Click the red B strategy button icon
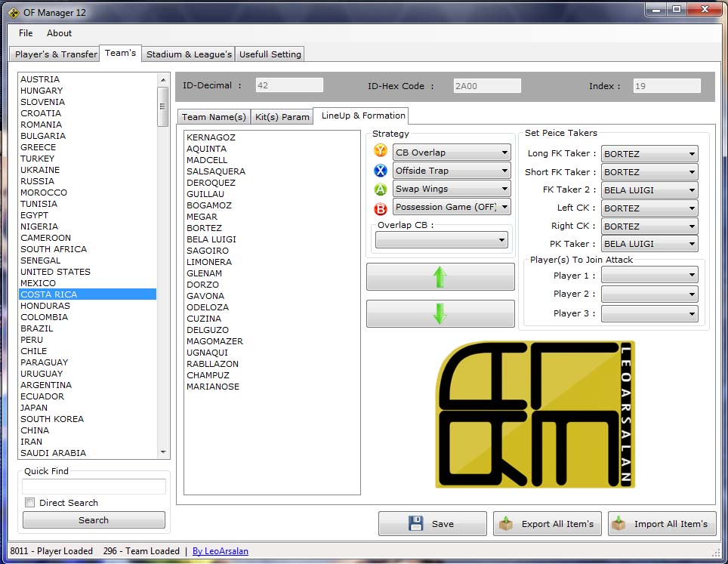 point(380,208)
